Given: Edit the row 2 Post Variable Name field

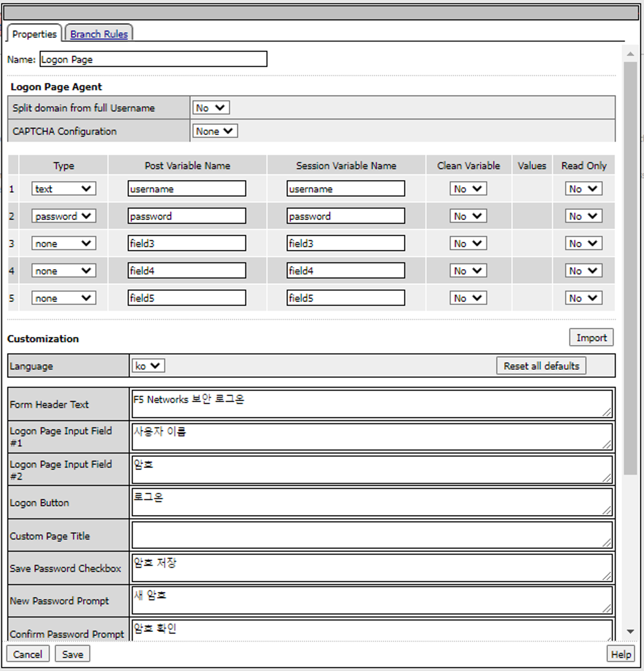Looking at the screenshot, I should pos(187,216).
